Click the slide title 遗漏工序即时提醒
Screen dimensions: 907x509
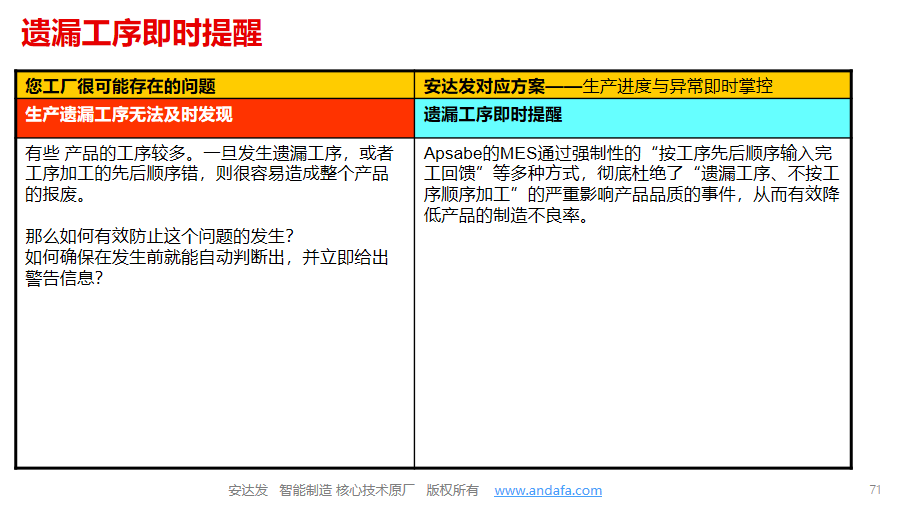(142, 33)
